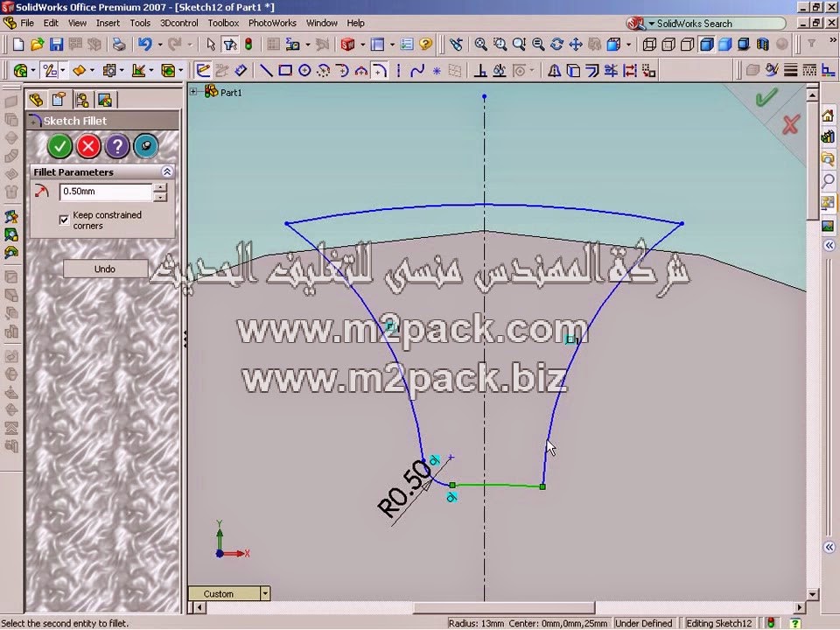Expand the Sketch flyout dropdown arrow
This screenshot has width=840, height=630.
(x=63, y=70)
